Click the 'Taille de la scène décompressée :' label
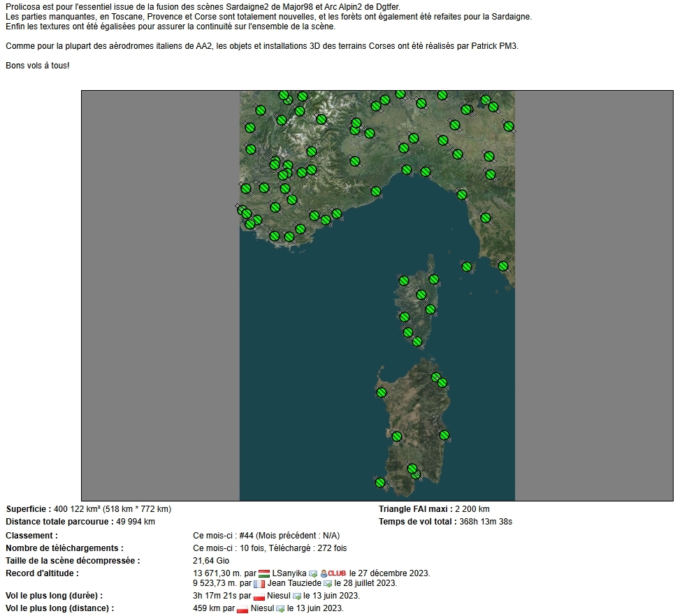The width and height of the screenshot is (689, 616). 73,561
